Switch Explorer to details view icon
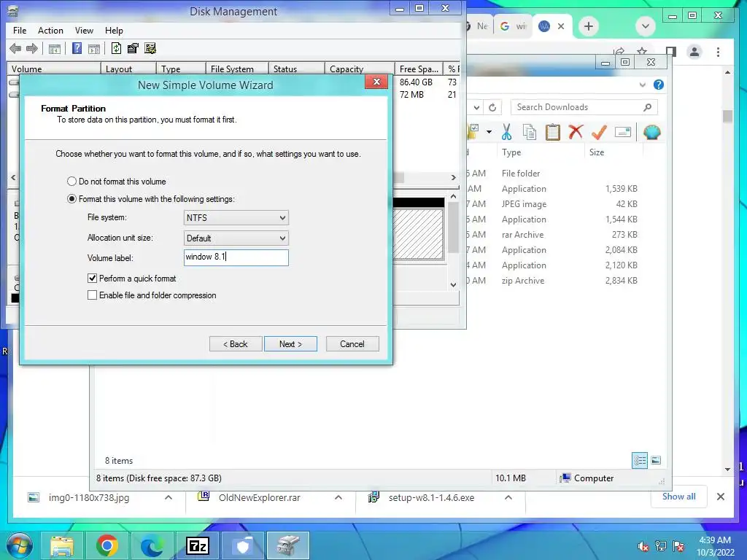 point(640,460)
